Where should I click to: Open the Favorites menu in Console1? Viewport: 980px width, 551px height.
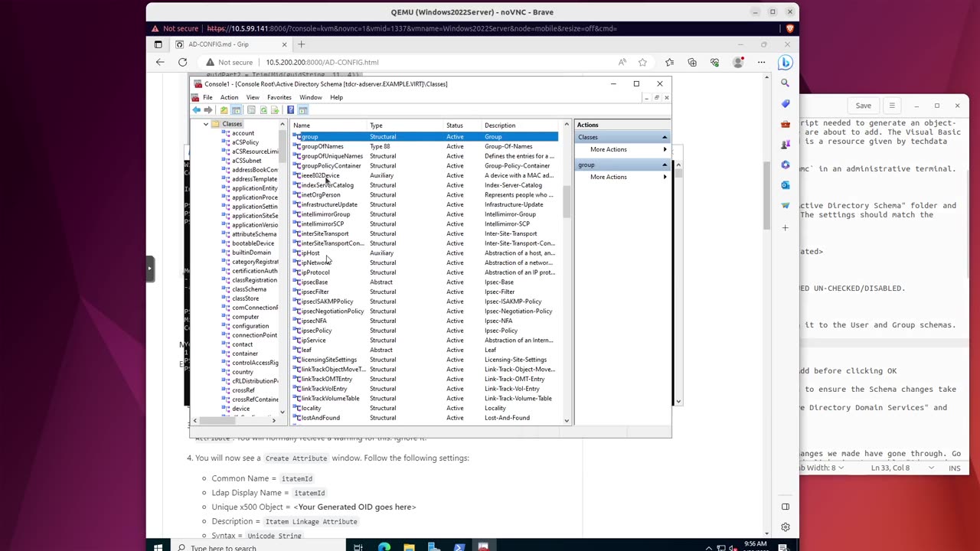coord(279,97)
